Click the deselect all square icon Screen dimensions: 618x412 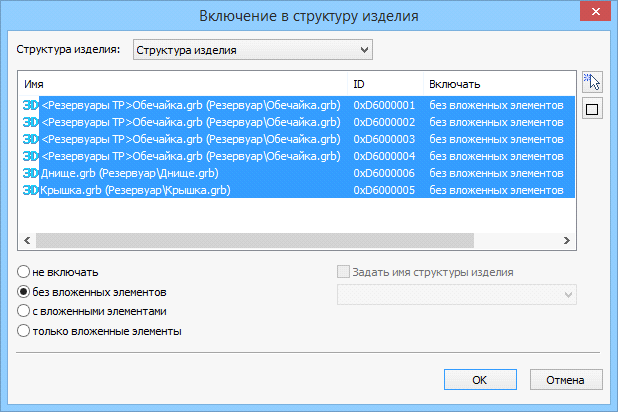click(591, 110)
